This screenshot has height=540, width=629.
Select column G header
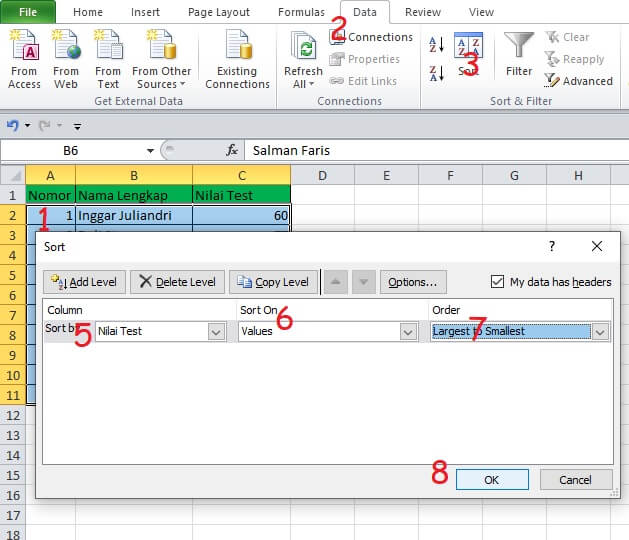pos(514,175)
